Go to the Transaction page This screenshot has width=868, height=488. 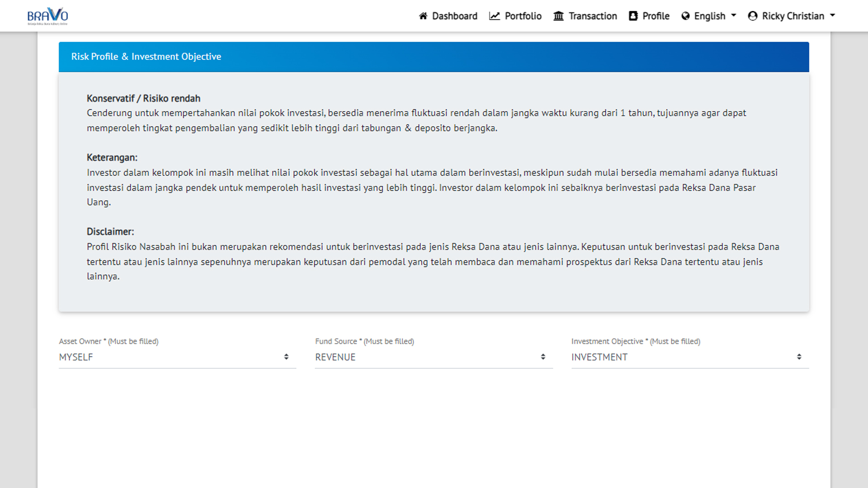593,16
